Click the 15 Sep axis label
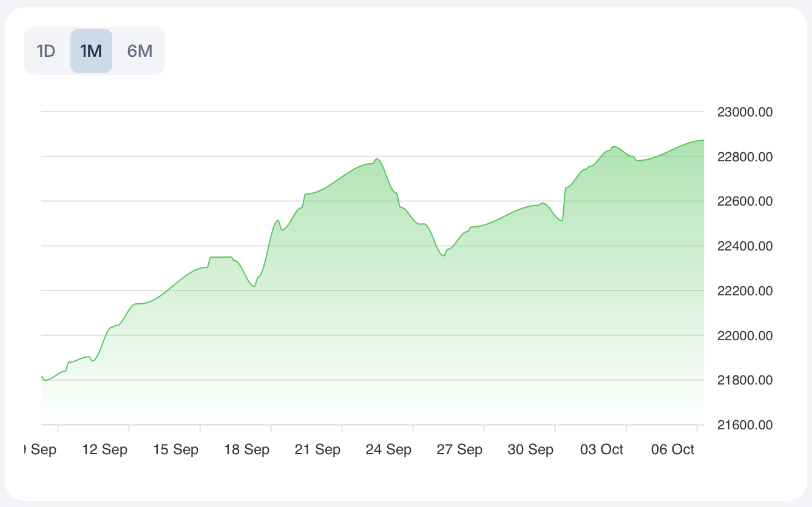 tap(176, 449)
